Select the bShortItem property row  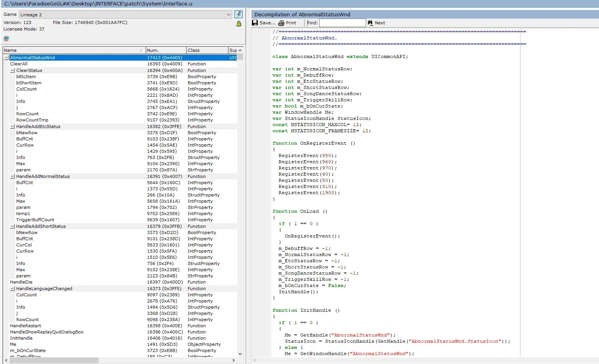point(120,83)
